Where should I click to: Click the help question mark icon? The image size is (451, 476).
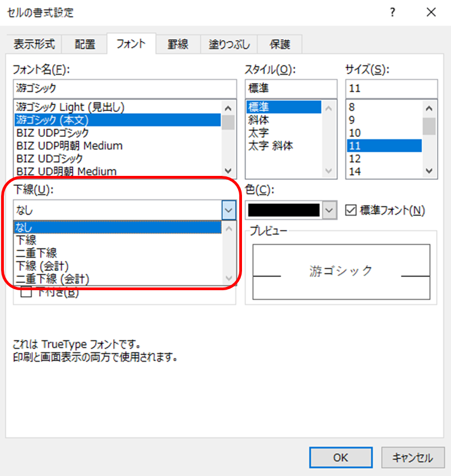click(x=392, y=13)
